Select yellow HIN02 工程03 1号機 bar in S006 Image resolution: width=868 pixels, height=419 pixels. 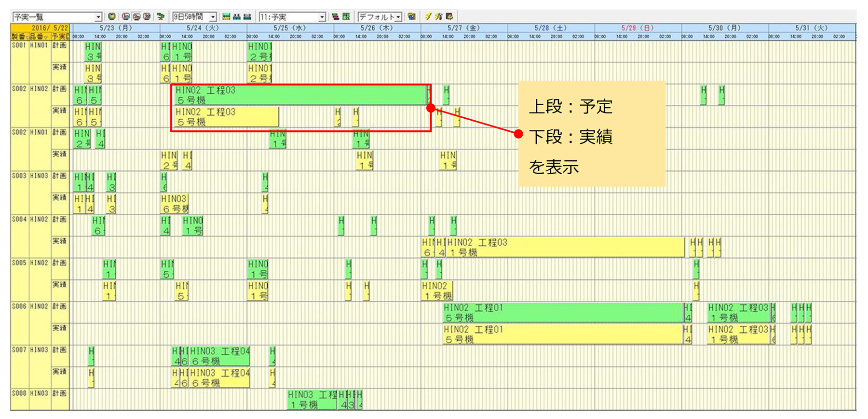tap(738, 334)
